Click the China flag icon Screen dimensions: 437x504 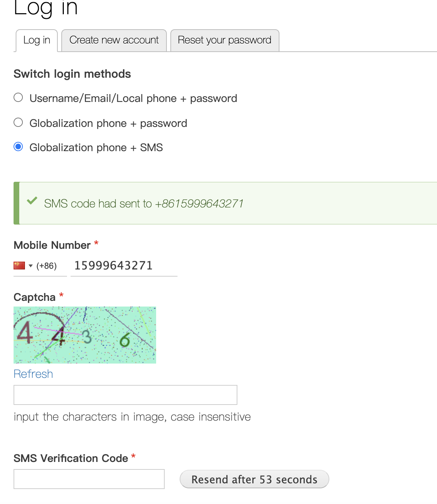tap(20, 265)
